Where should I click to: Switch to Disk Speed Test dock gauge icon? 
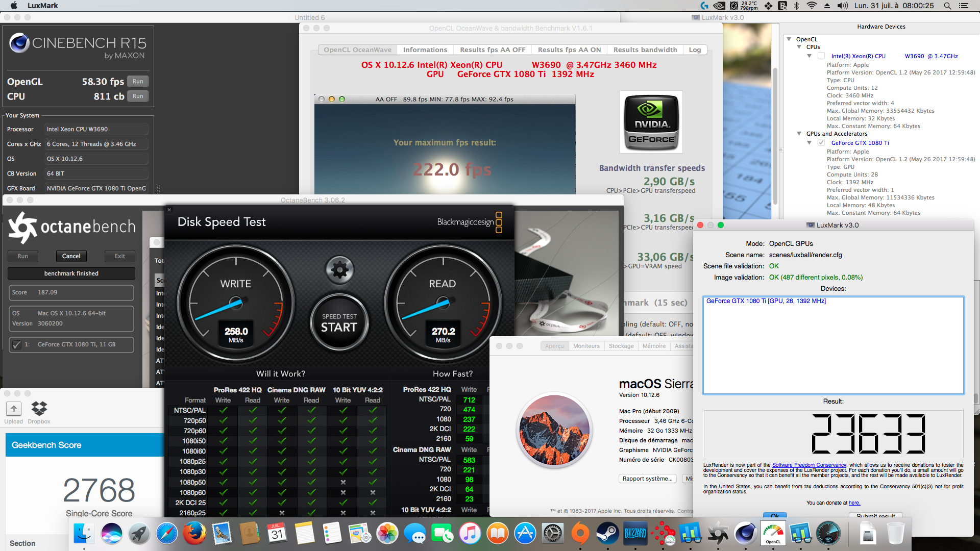click(x=828, y=534)
